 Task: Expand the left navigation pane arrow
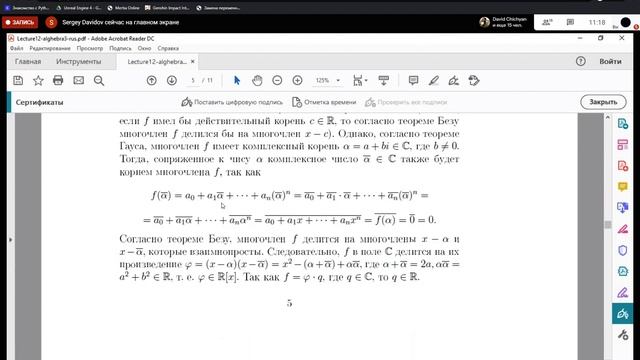pos(11,240)
